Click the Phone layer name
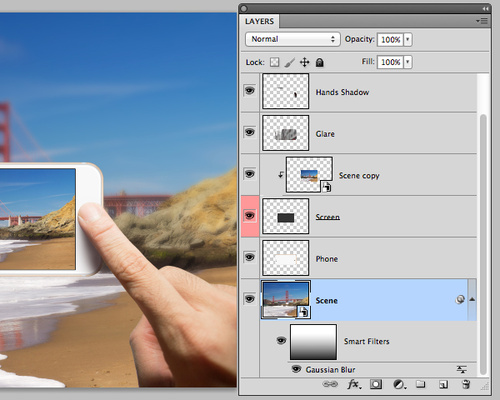This screenshot has height=400, width=500. (327, 259)
